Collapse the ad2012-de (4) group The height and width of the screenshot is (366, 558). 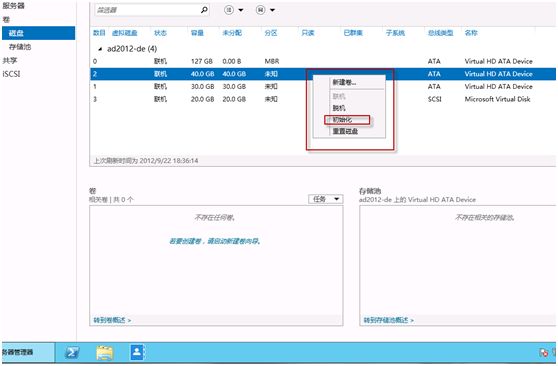pos(100,49)
